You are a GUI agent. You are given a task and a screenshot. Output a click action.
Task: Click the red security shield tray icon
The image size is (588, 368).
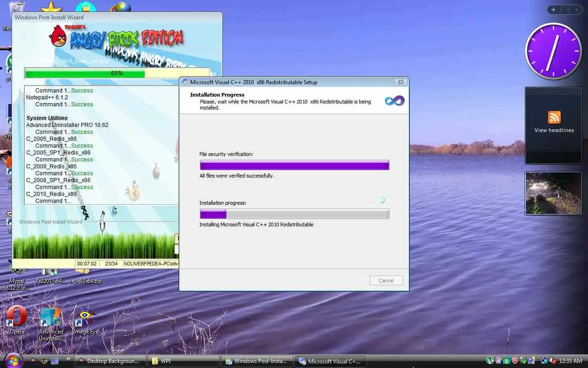pyautogui.click(x=515, y=361)
